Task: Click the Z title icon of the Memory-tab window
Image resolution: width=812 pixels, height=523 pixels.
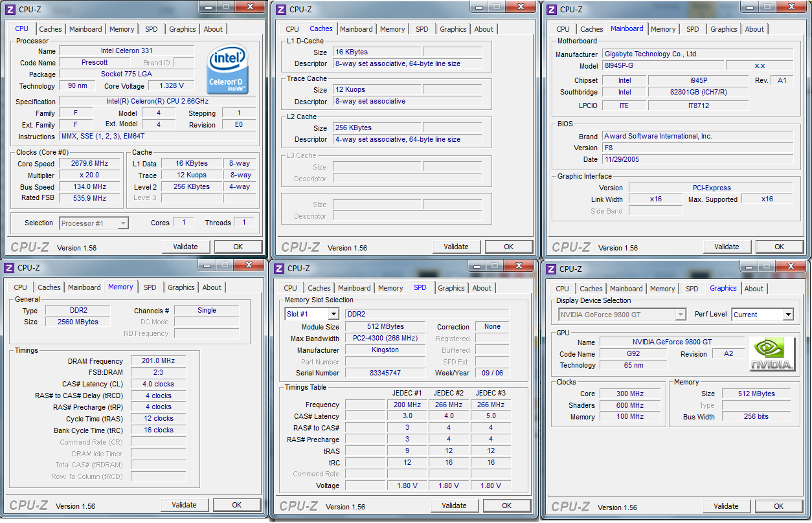Action: tap(8, 267)
